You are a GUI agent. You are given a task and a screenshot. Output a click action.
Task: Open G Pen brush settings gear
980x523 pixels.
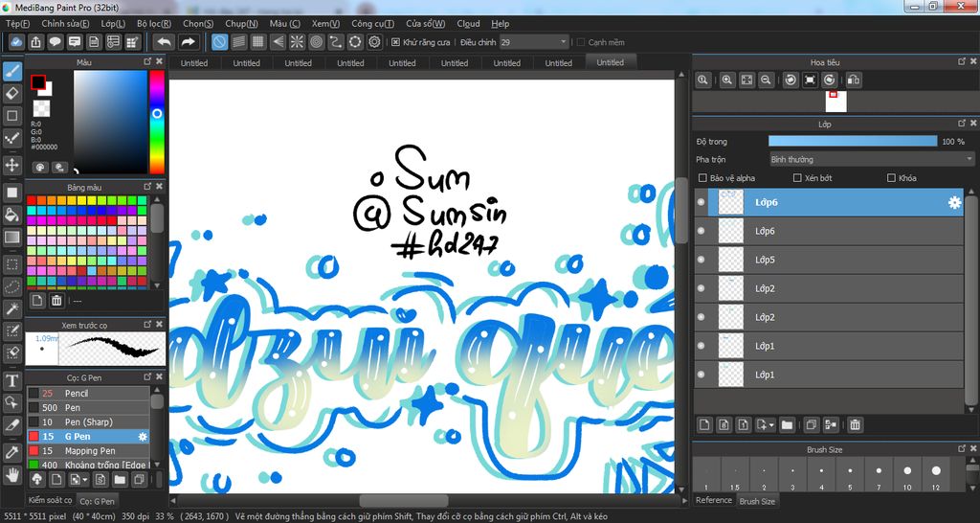click(x=143, y=437)
